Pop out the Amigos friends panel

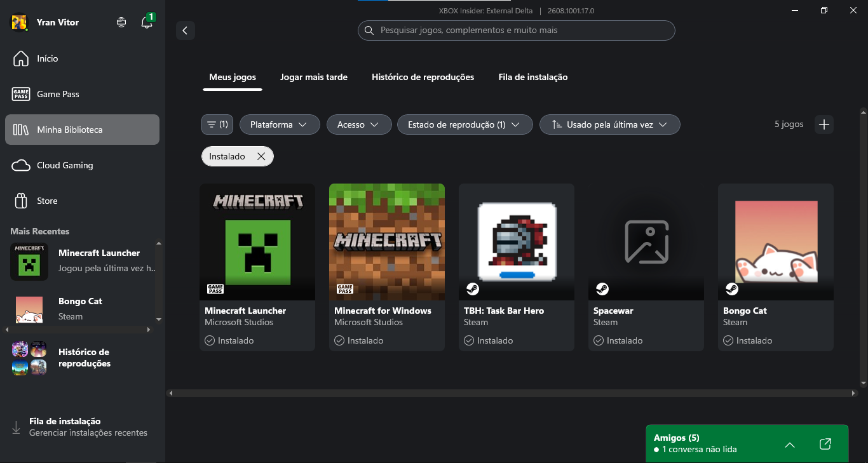[825, 444]
